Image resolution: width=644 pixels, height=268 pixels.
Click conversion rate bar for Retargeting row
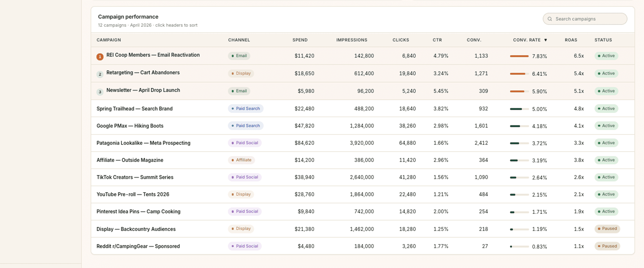(519, 74)
